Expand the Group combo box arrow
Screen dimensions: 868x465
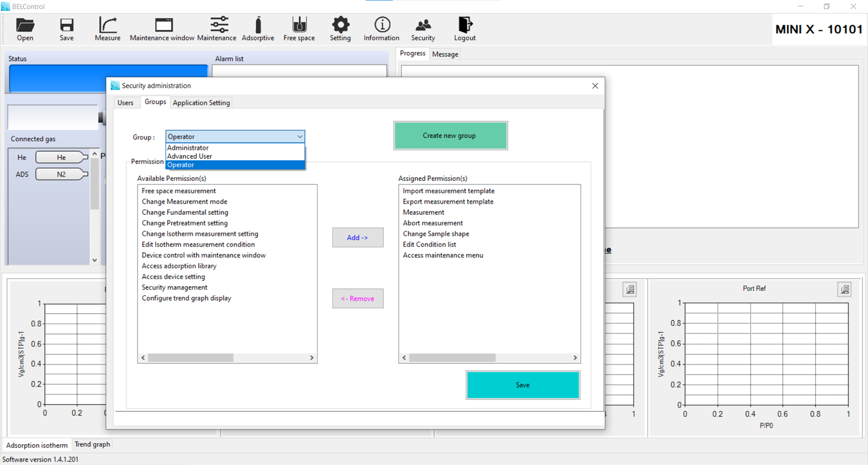click(300, 137)
